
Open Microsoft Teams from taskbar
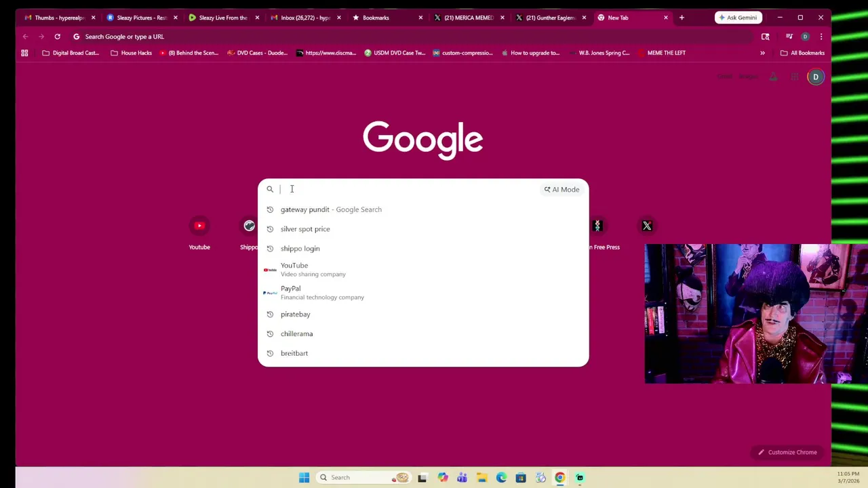pos(462,477)
